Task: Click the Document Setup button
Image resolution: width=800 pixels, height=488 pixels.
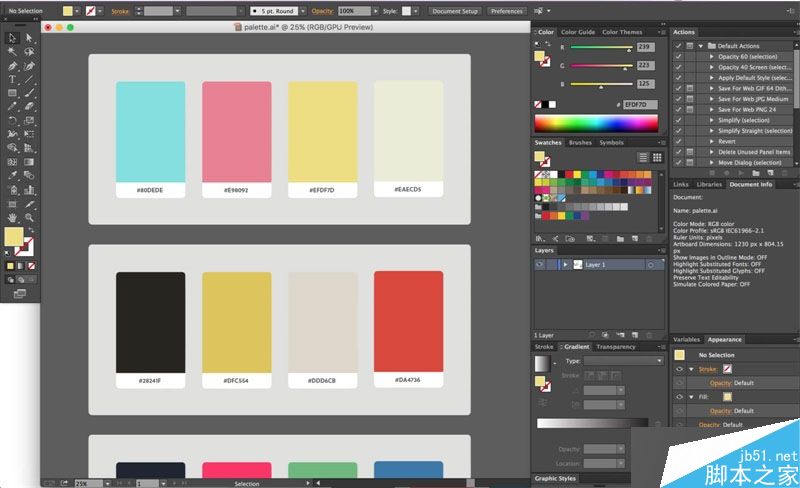Action: (455, 11)
